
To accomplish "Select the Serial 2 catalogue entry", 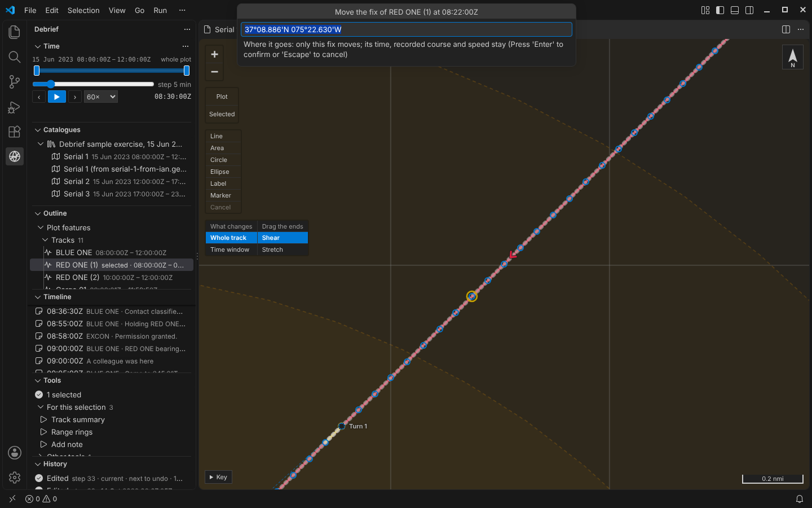I will point(111,182).
